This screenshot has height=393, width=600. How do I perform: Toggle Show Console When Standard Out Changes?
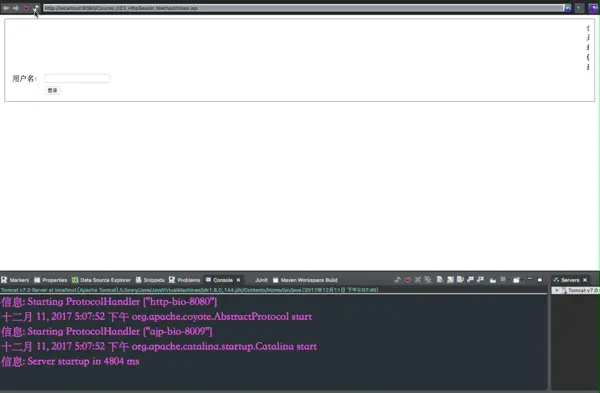pyautogui.click(x=470, y=280)
